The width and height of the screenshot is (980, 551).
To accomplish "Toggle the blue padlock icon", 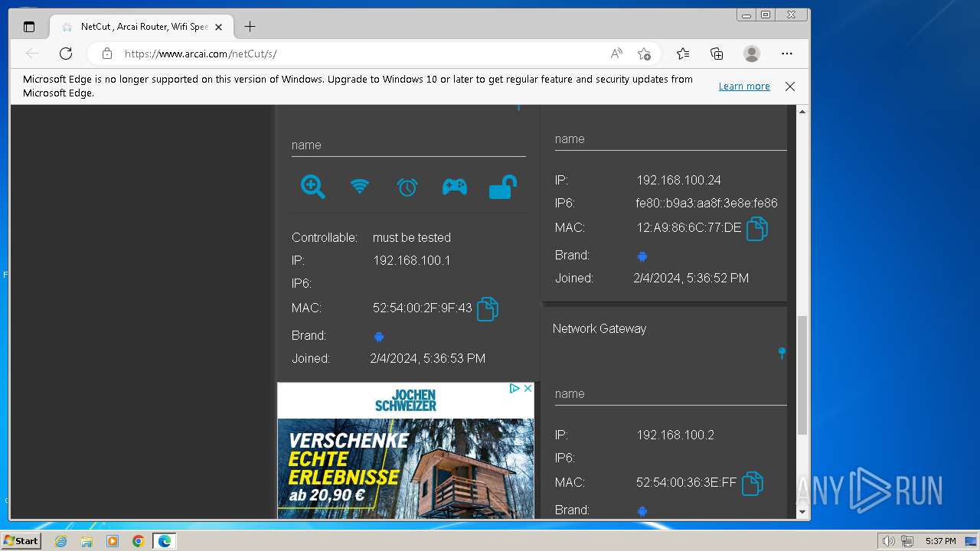I will tap(503, 187).
